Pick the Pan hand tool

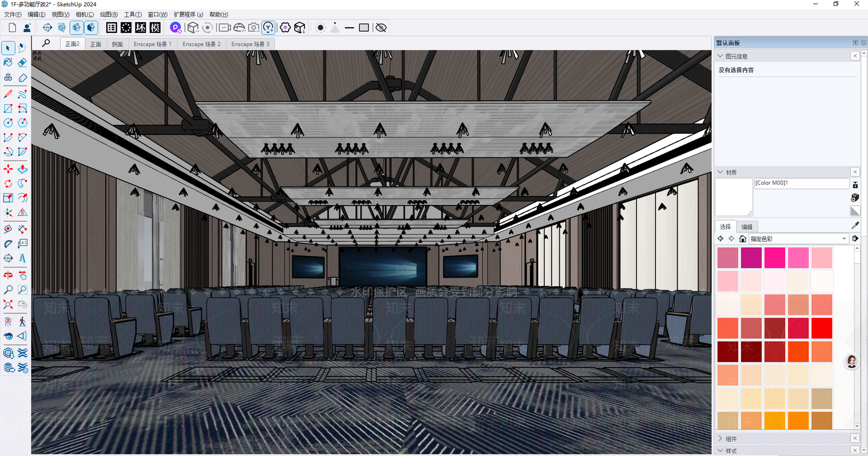click(22, 275)
